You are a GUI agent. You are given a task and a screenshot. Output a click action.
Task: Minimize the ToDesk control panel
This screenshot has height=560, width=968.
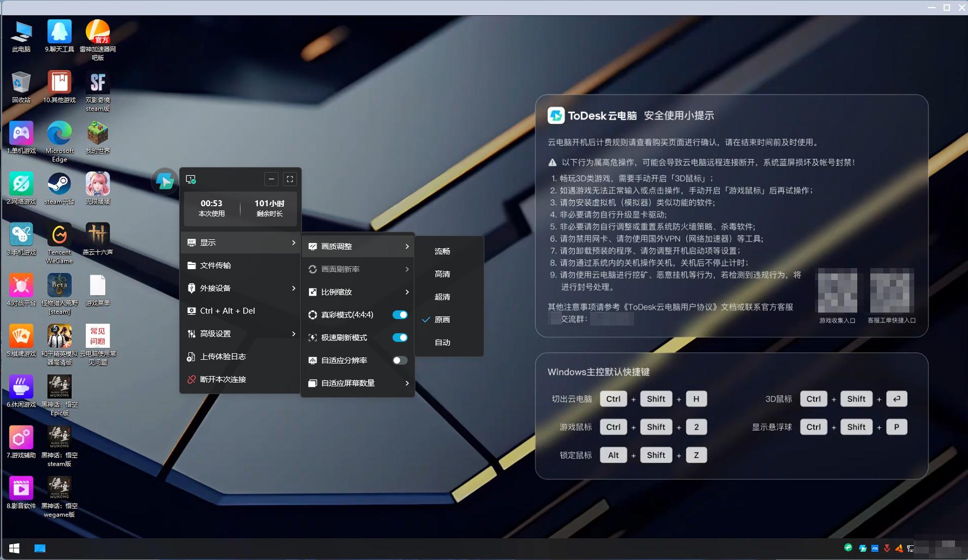(x=271, y=179)
